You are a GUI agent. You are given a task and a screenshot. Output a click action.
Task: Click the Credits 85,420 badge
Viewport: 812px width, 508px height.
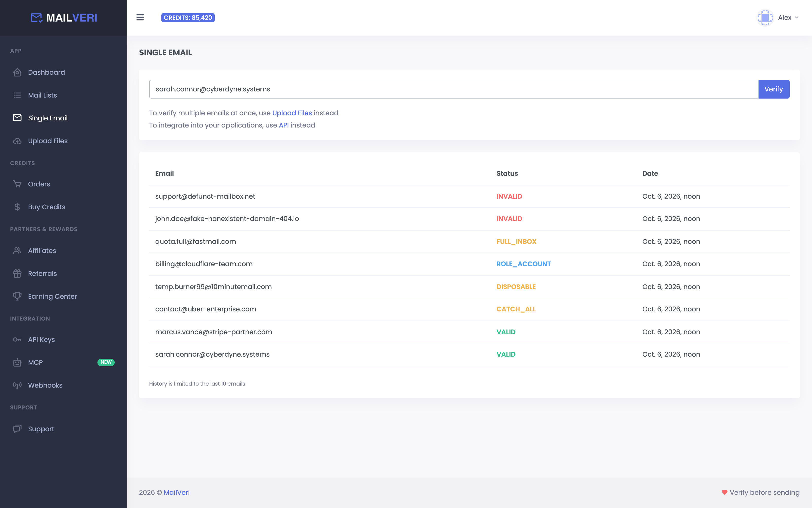[x=188, y=18]
